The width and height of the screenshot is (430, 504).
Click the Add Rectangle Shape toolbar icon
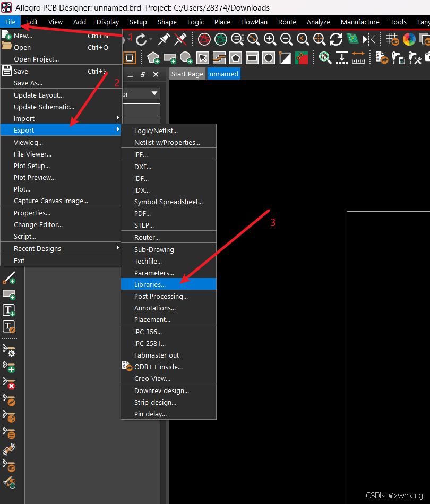pyautogui.click(x=169, y=58)
